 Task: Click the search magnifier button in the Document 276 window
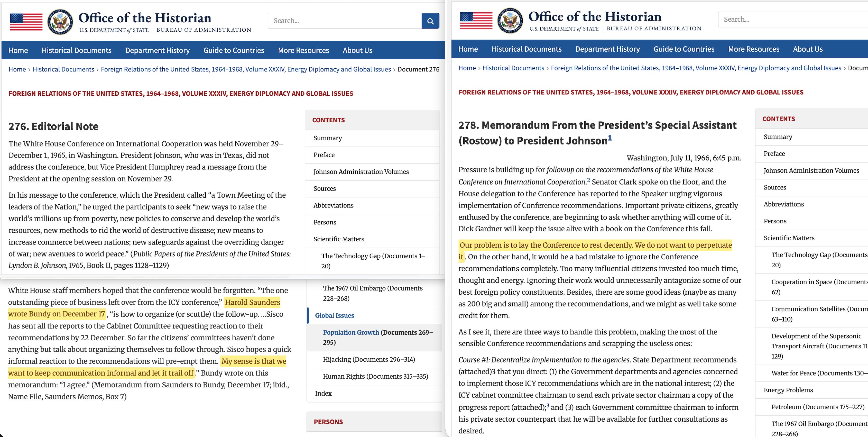point(430,21)
